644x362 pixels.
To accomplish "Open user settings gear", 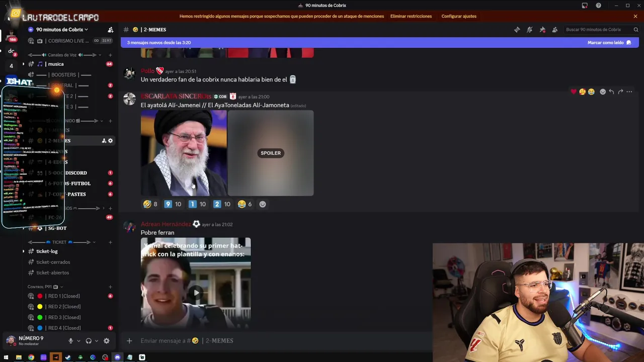I will tap(106, 341).
